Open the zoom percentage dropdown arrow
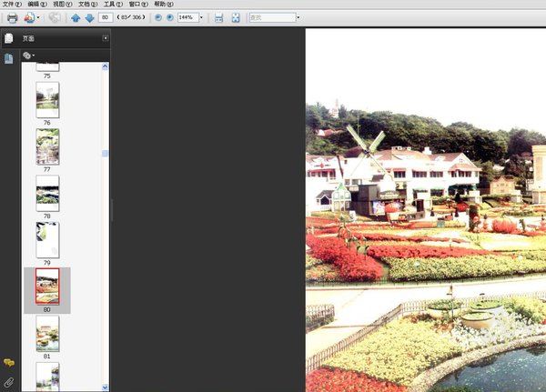The image size is (546, 392). pyautogui.click(x=201, y=17)
